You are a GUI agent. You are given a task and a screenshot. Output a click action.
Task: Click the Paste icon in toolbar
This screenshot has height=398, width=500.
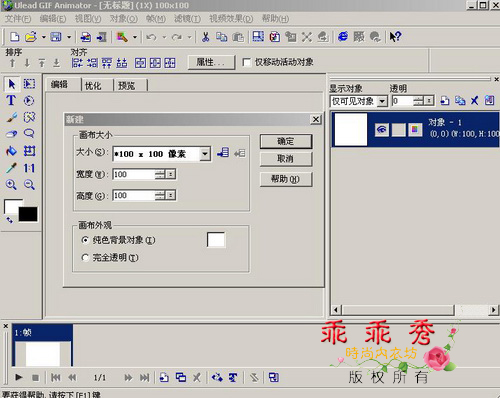pyautogui.click(x=238, y=37)
